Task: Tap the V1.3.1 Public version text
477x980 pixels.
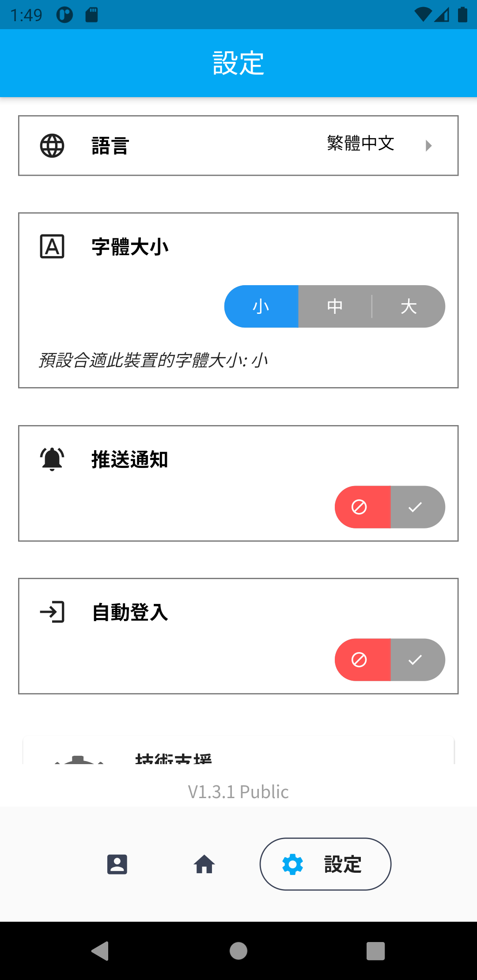Action: [238, 792]
